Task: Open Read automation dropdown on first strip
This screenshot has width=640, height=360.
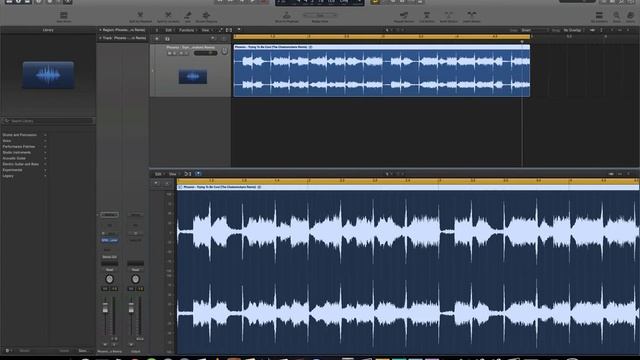Action: pyautogui.click(x=109, y=270)
